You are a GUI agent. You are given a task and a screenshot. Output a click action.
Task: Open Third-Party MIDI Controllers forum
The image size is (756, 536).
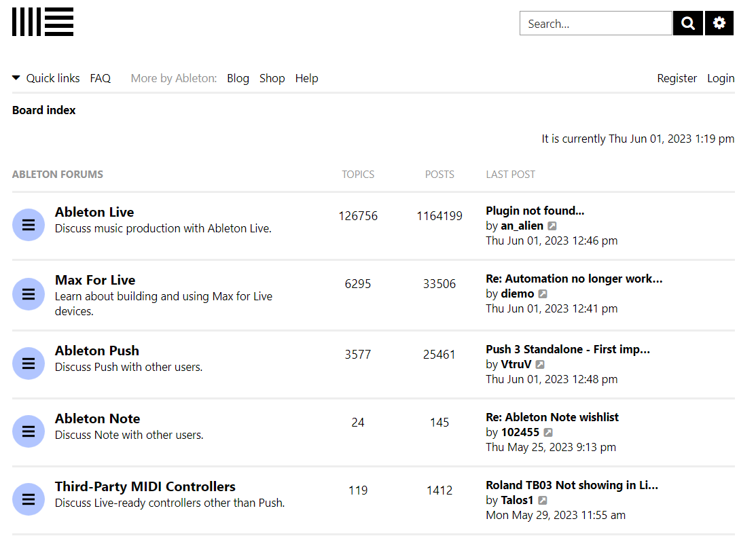click(145, 487)
